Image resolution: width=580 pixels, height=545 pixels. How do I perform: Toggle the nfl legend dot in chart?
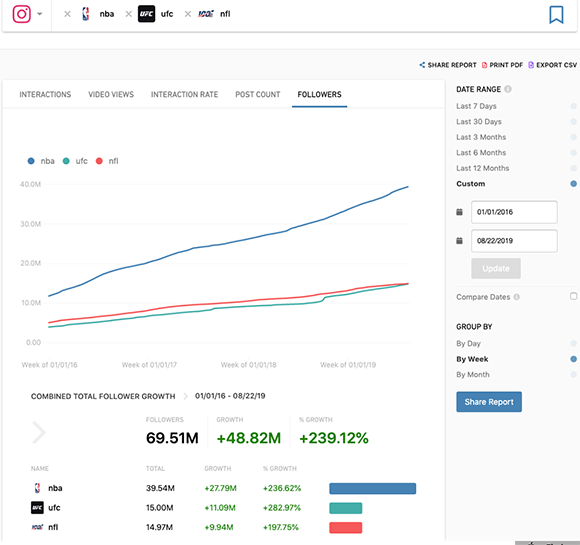99,161
